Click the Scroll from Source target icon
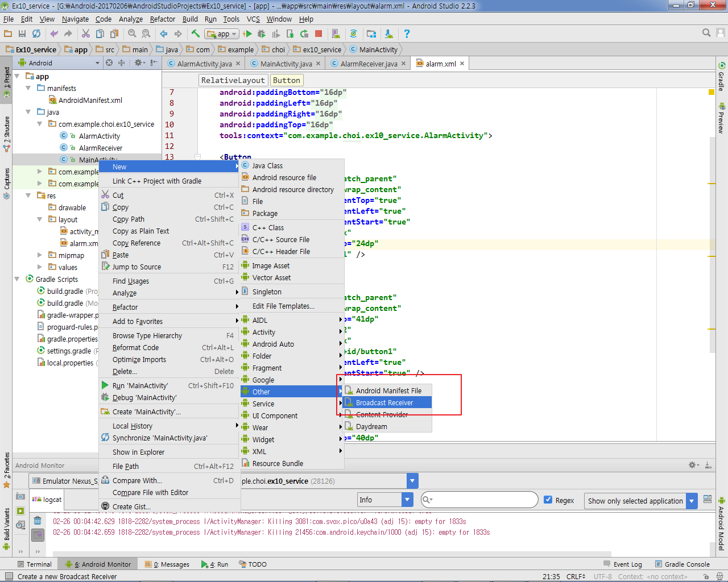Screen dimensions: 728x582 [x=109, y=63]
